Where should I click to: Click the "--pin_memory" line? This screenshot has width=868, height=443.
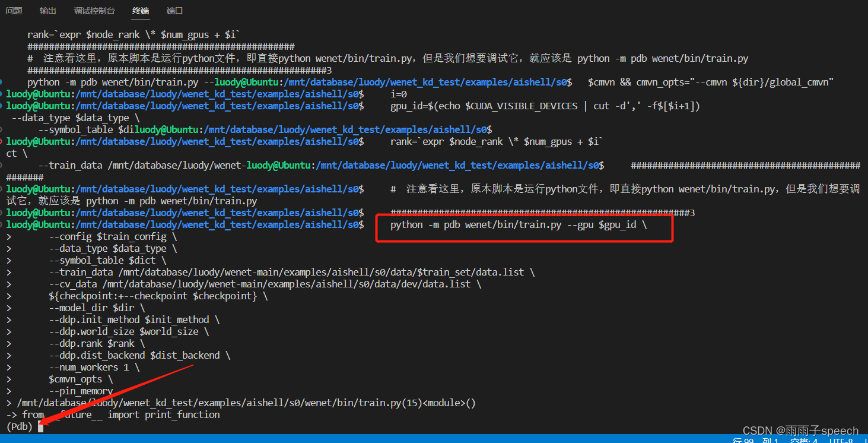pos(81,391)
